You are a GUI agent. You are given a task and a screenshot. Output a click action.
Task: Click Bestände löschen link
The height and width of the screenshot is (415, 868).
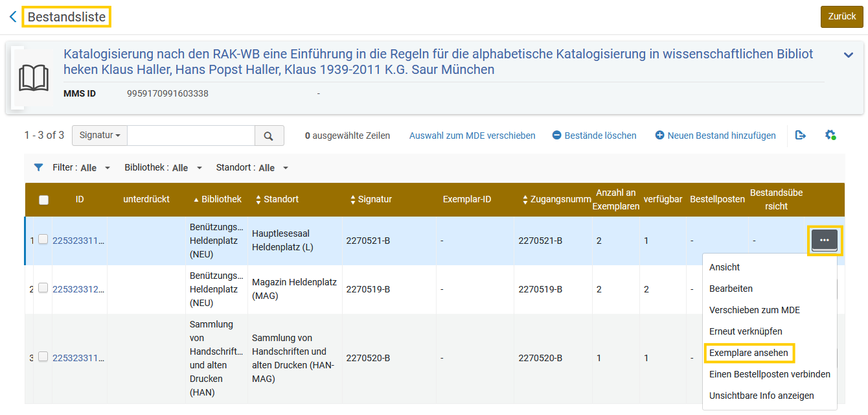(595, 136)
